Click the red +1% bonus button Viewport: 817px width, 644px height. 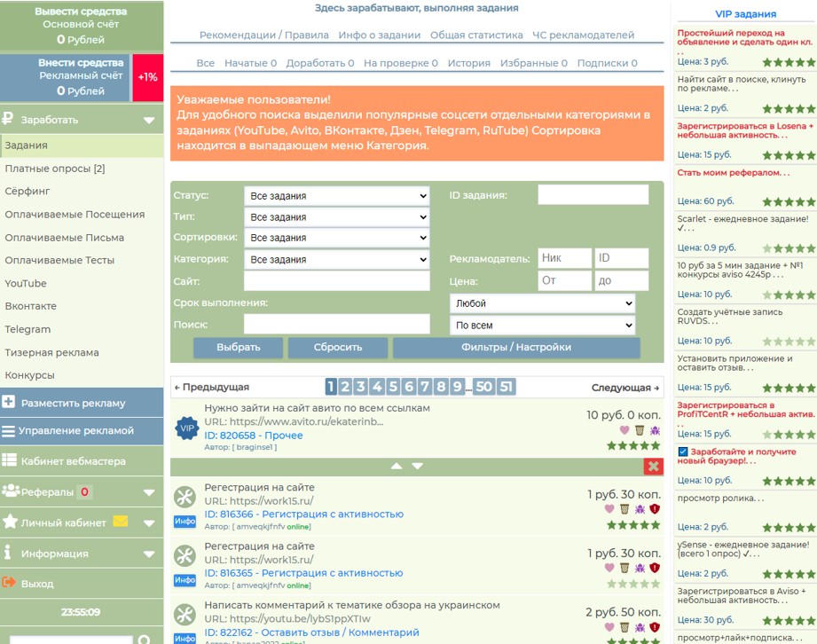(x=148, y=77)
